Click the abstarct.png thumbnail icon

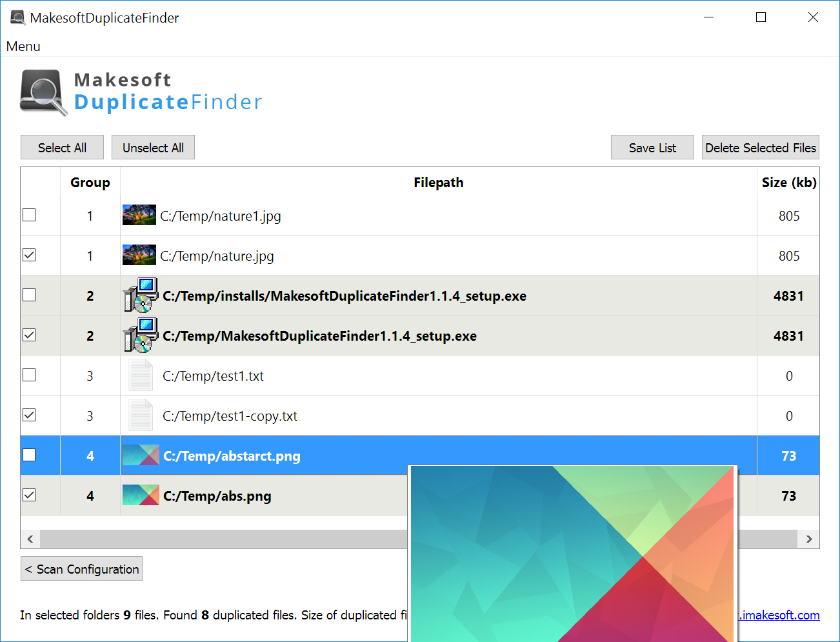[x=141, y=456]
